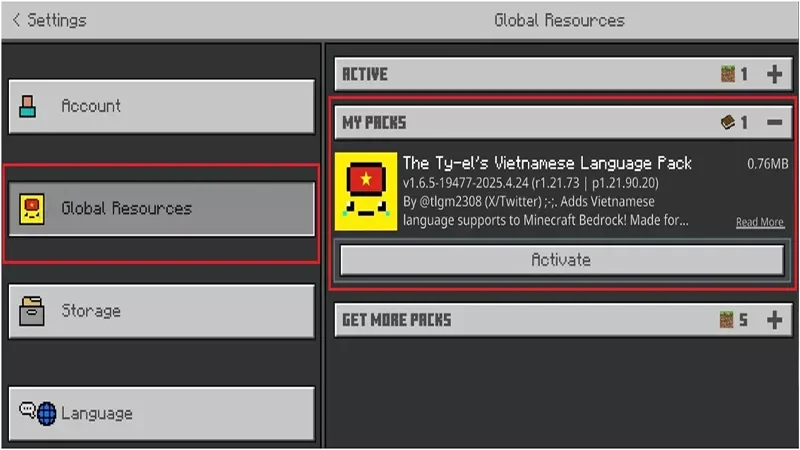Open the Language settings tab

(162, 413)
